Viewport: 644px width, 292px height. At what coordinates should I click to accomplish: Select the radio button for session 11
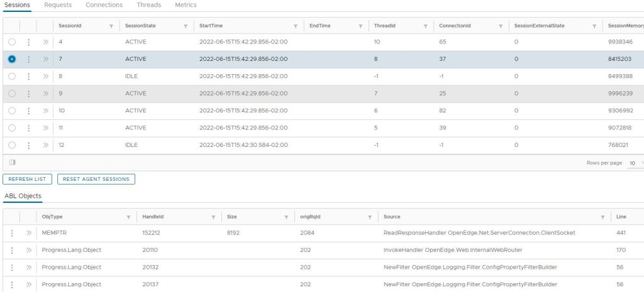tap(12, 128)
